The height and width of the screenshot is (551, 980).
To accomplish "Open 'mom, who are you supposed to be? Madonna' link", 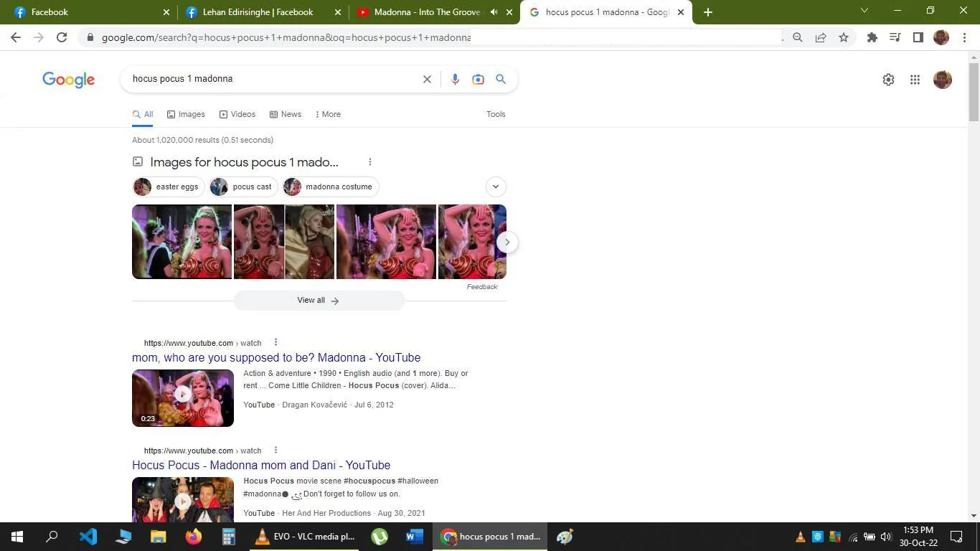I will click(276, 357).
